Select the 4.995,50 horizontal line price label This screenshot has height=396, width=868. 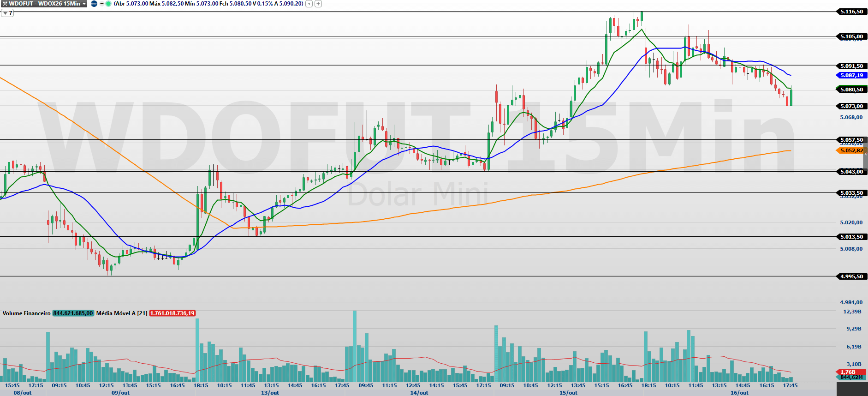(851, 276)
